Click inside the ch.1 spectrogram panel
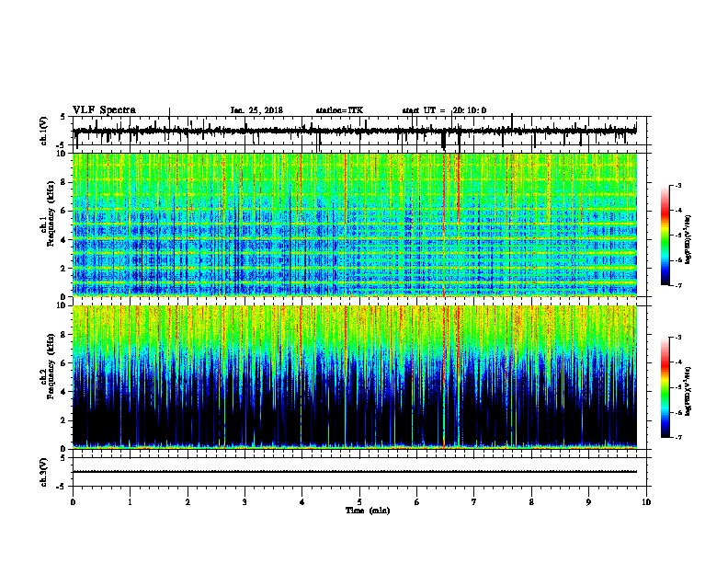The height and width of the screenshot is (563, 728). coord(355,224)
